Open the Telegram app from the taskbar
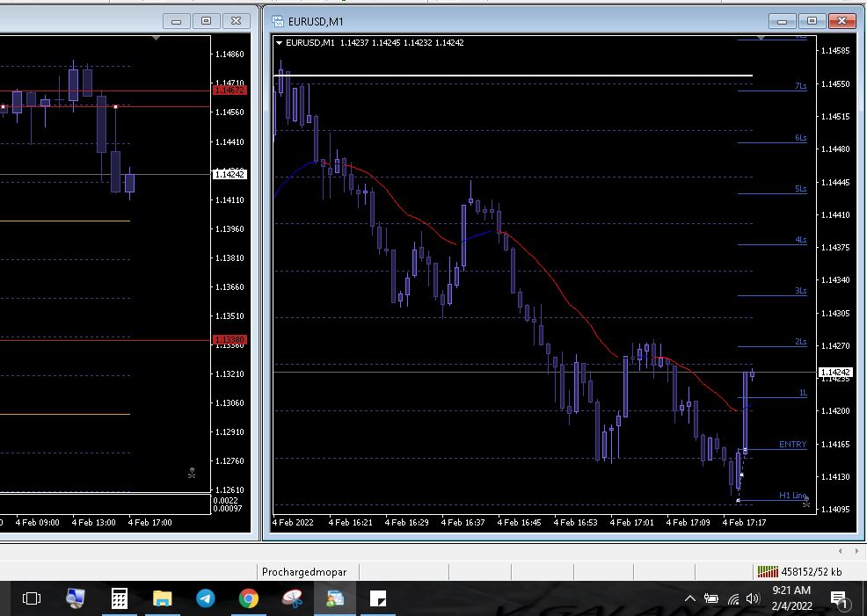Image resolution: width=867 pixels, height=616 pixels. tap(205, 598)
